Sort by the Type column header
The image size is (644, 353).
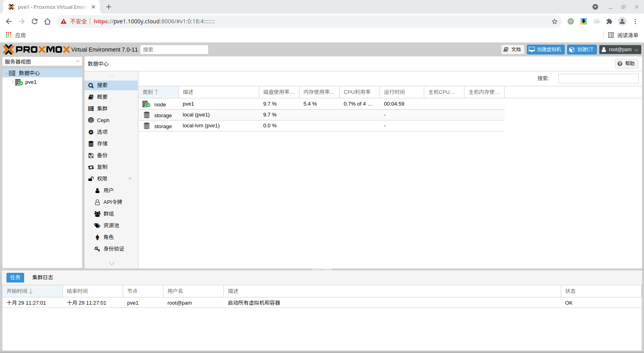pyautogui.click(x=158, y=92)
